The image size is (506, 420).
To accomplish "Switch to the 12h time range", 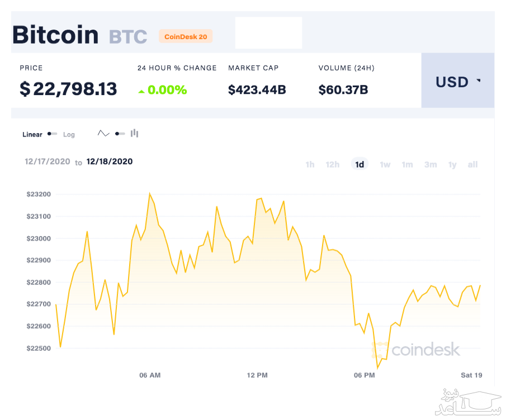I will [x=333, y=164].
